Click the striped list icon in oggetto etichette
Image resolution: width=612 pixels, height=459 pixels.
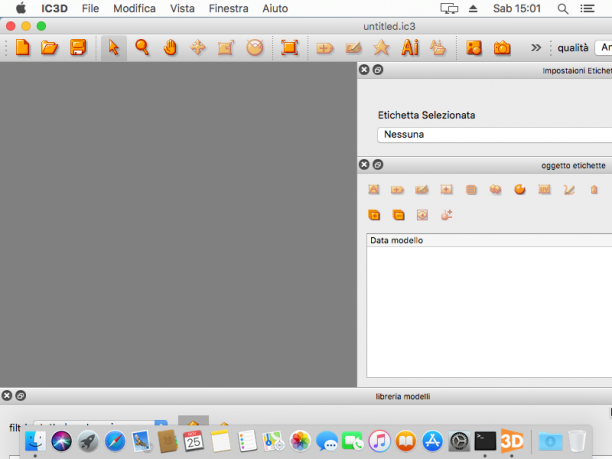tap(471, 190)
